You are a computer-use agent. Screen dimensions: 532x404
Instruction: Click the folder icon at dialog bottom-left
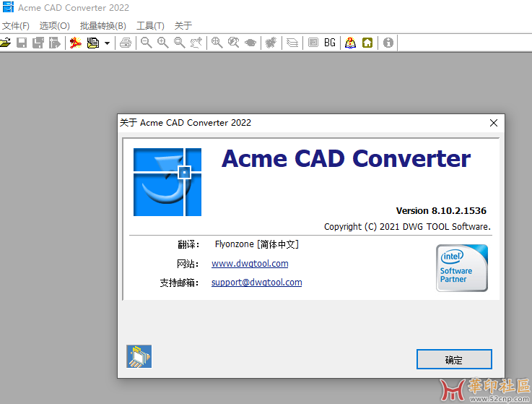point(139,356)
